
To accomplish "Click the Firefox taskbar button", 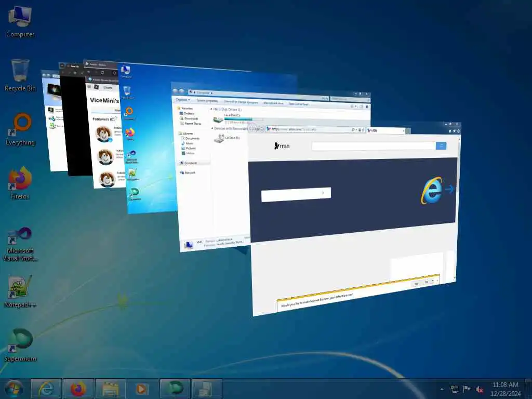I will (x=78, y=389).
